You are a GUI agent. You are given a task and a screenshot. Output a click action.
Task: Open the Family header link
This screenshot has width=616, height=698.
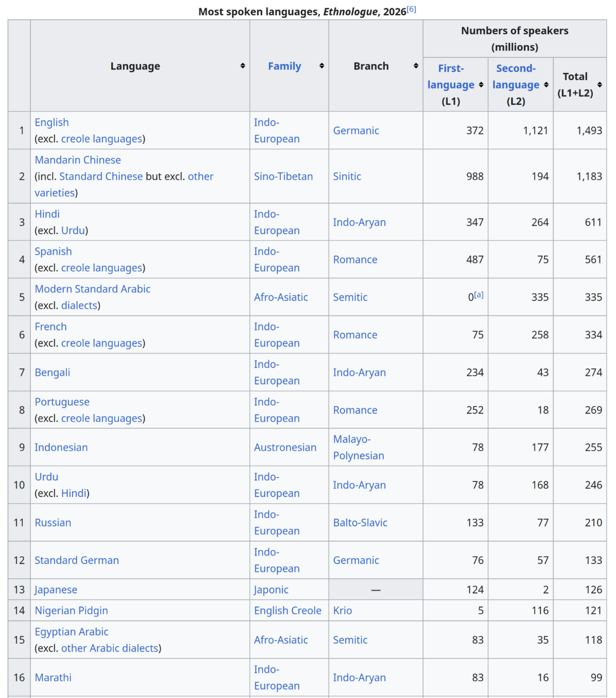pyautogui.click(x=285, y=66)
